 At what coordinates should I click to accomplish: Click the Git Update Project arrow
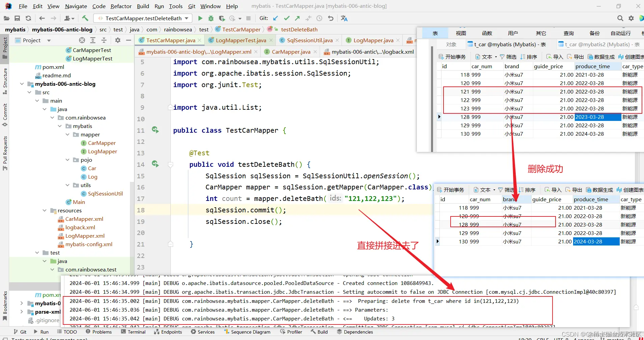pyautogui.click(x=276, y=18)
